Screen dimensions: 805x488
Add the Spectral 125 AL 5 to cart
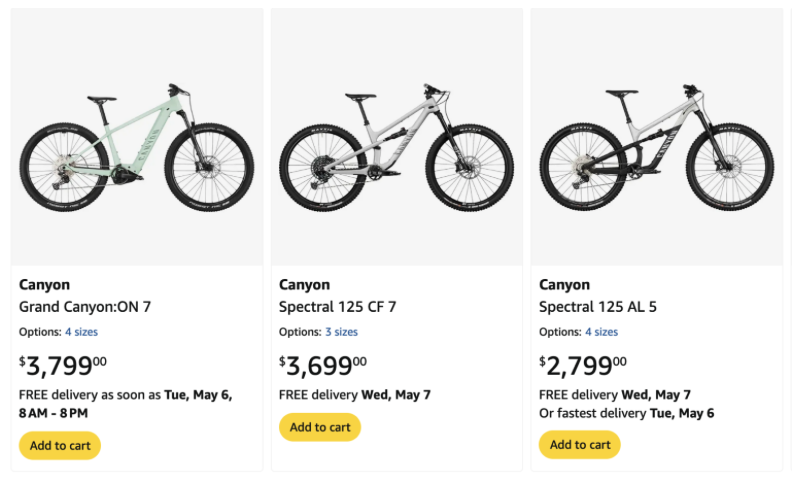coord(580,445)
